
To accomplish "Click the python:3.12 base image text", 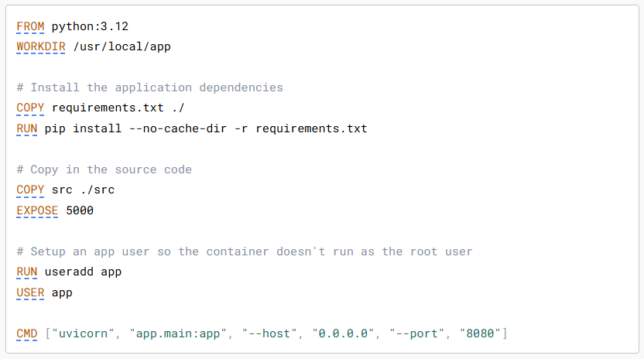I will 90,26.
